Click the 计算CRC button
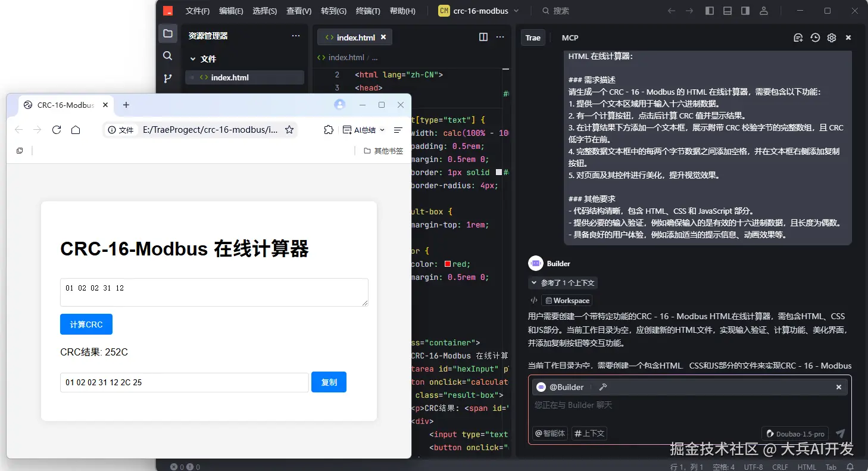The image size is (868, 471). pos(86,325)
